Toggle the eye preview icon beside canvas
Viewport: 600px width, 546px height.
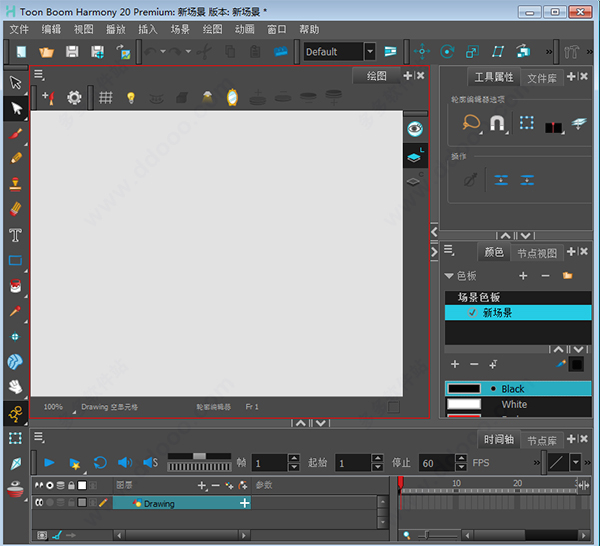click(415, 129)
